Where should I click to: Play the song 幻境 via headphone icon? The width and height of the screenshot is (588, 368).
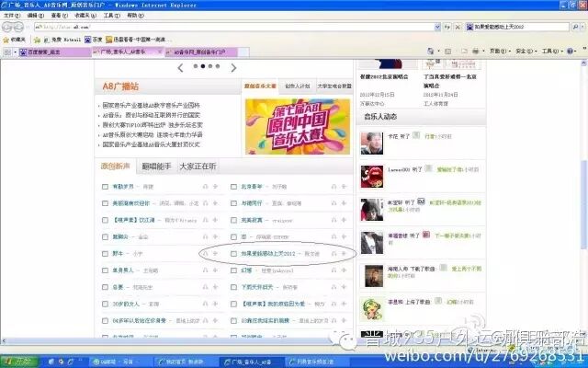(x=334, y=270)
